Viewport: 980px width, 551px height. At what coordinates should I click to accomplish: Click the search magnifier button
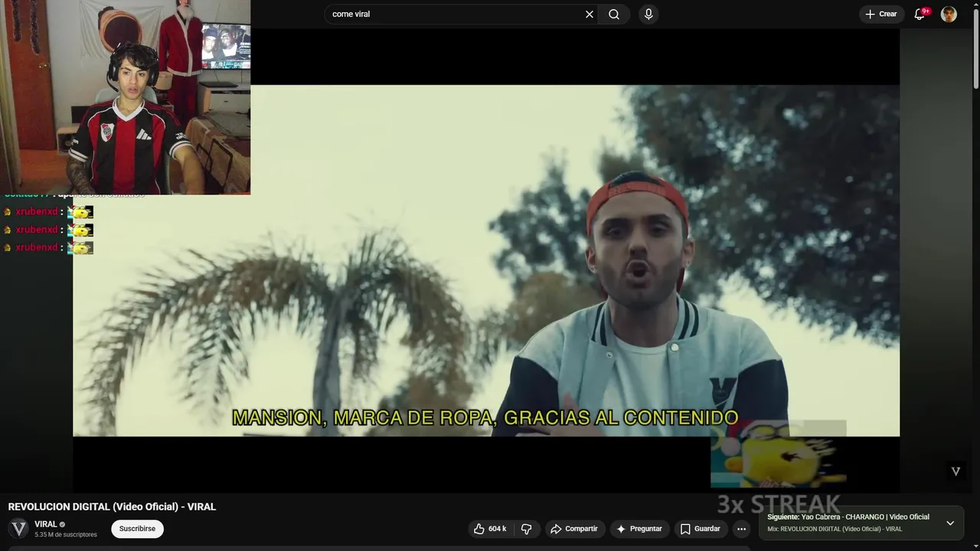coord(614,14)
